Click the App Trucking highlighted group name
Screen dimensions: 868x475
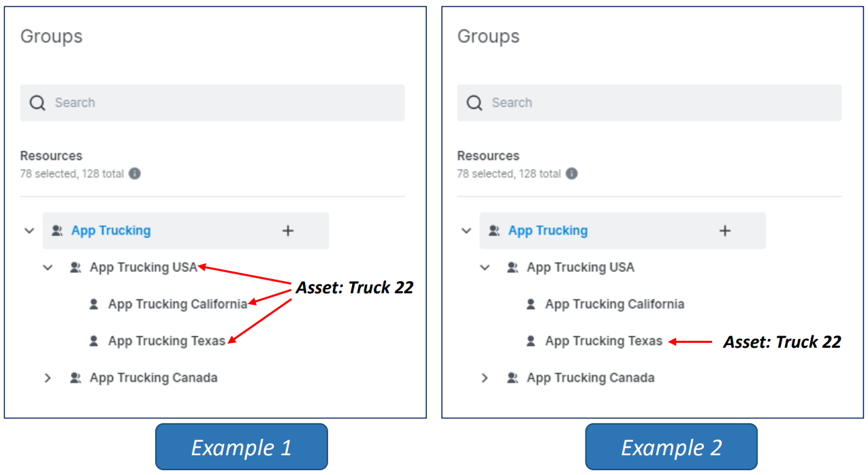(110, 230)
